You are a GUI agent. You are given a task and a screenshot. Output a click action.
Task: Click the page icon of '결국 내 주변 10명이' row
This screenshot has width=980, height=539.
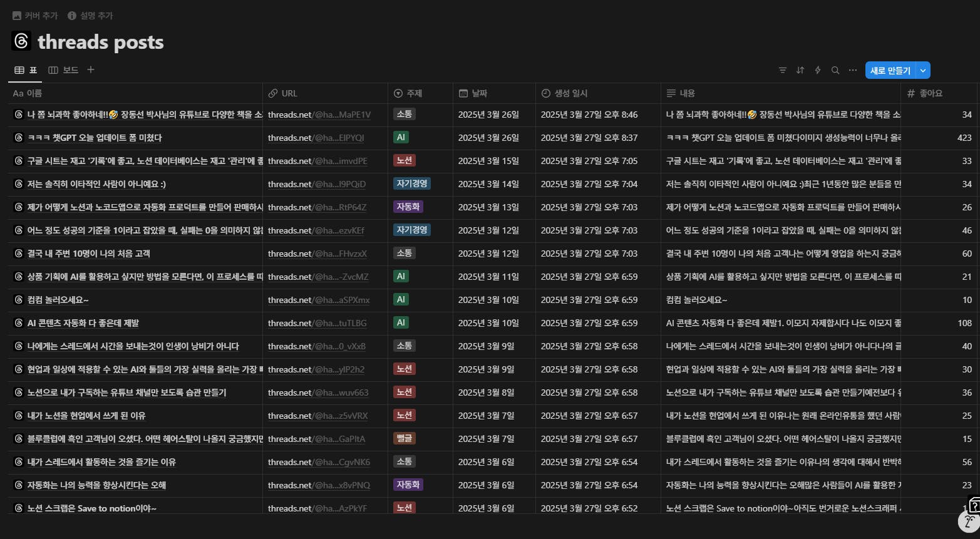click(19, 254)
